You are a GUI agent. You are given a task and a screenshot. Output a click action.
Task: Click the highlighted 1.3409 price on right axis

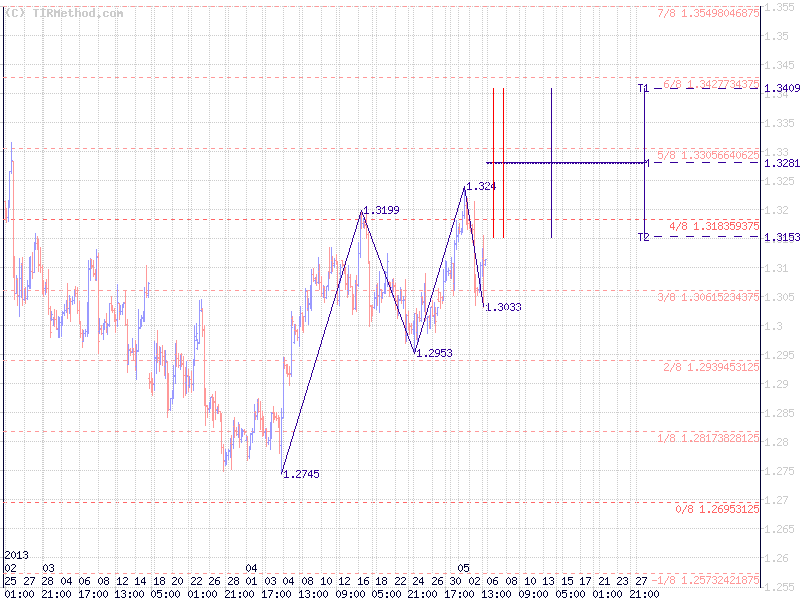(x=781, y=88)
